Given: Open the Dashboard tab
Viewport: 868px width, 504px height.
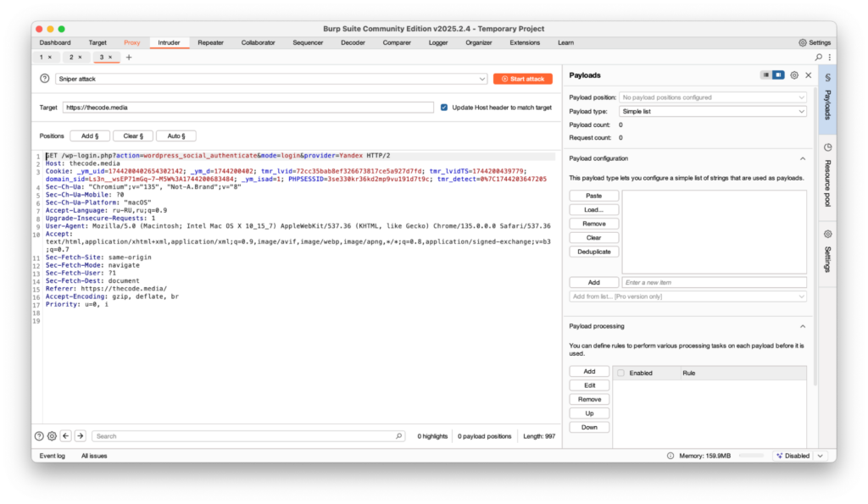Looking at the screenshot, I should coord(55,42).
